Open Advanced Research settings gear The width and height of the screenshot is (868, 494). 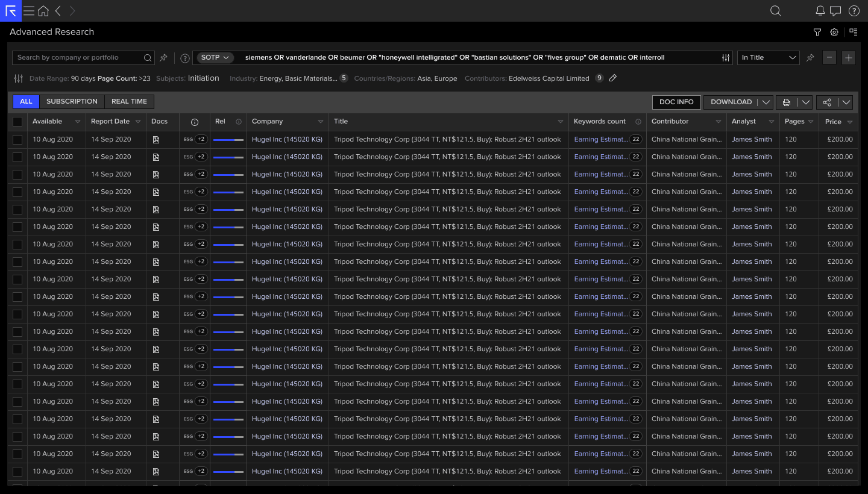(834, 32)
